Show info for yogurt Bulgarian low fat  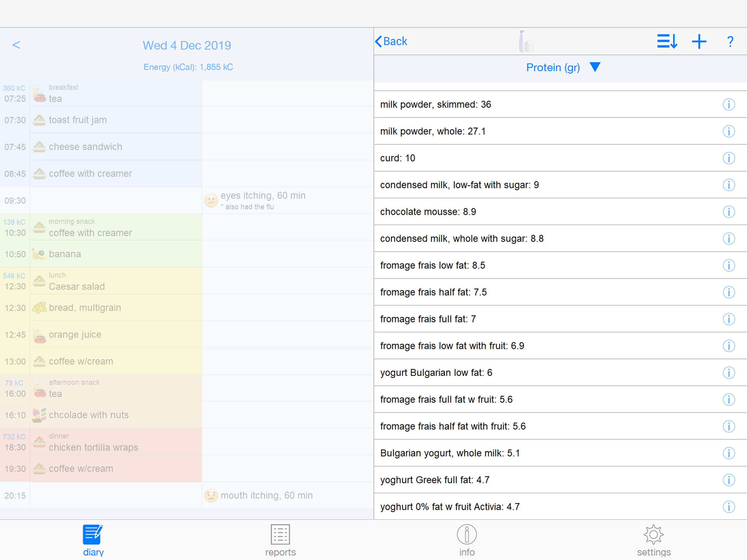tap(729, 372)
